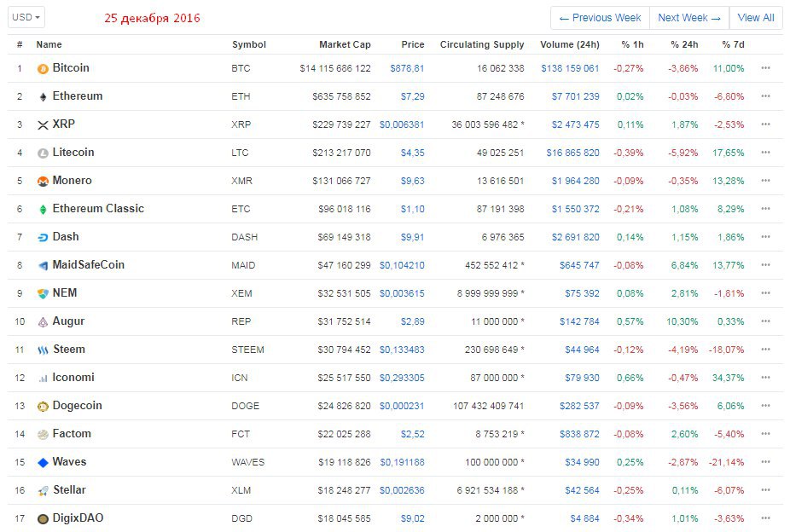
Task: Click the Monero logo icon
Action: pos(43,182)
